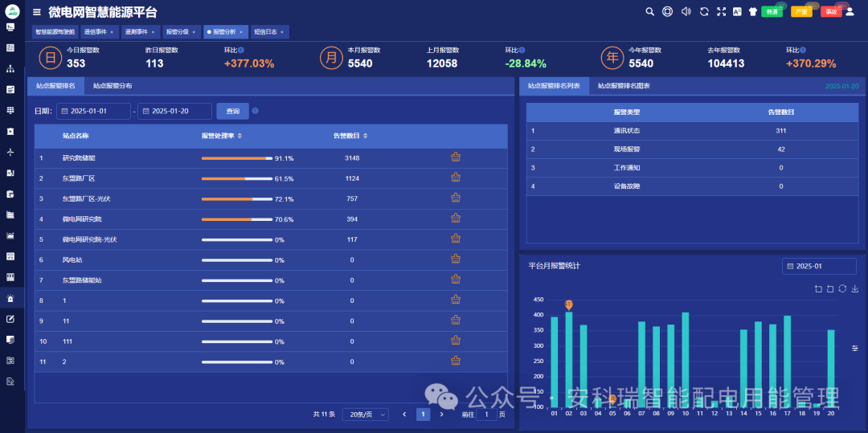
Task: Click 通讯状态 row in alarm type table
Action: [692, 131]
